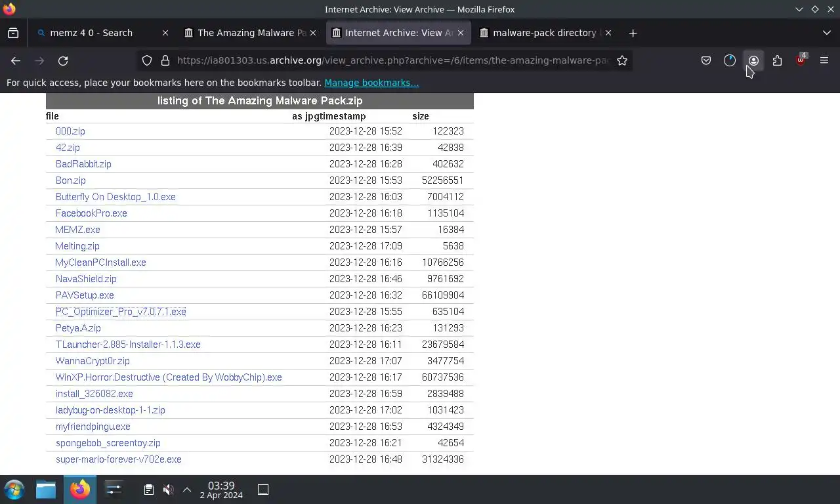The height and width of the screenshot is (504, 840).
Task: Open WinXP.Horror.Destructive link
Action: [169, 377]
